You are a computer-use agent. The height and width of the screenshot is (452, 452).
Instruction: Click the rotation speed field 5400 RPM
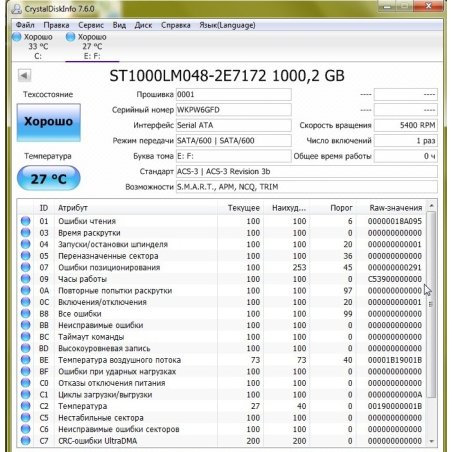click(406, 125)
